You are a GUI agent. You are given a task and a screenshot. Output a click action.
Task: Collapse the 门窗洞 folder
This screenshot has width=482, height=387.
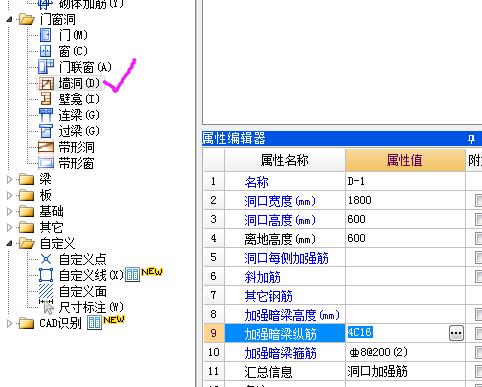9,20
